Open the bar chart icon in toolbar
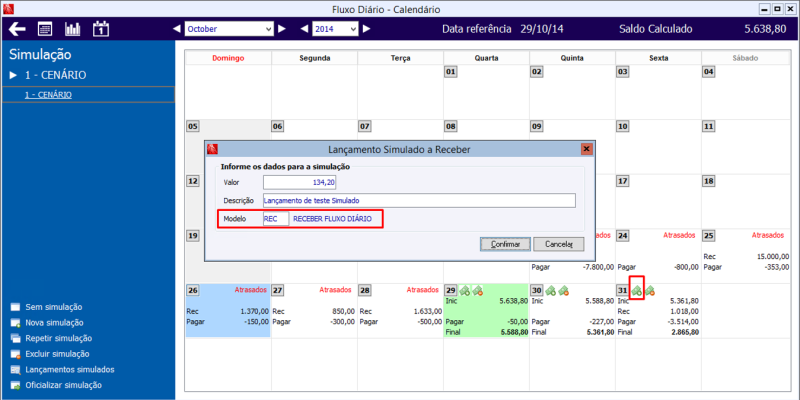 tap(72, 29)
